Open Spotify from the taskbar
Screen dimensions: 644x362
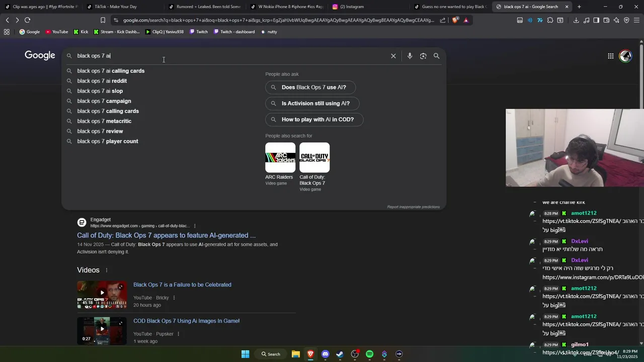point(370,354)
